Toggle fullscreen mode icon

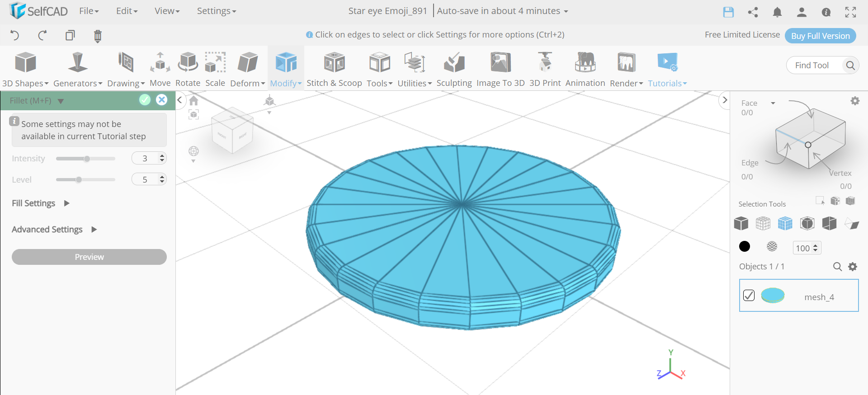pyautogui.click(x=850, y=12)
